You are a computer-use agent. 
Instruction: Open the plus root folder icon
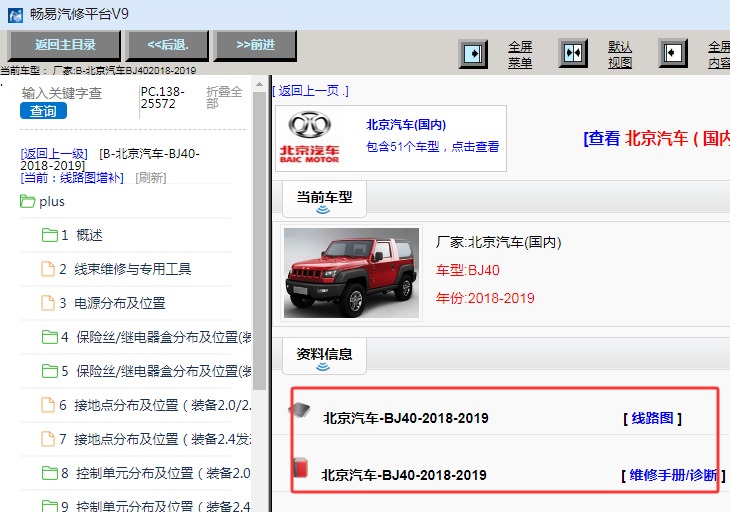[x=27, y=202]
